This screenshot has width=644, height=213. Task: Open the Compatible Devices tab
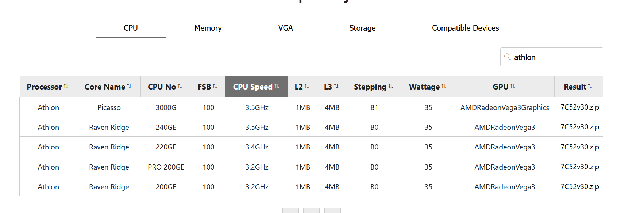coord(465,28)
